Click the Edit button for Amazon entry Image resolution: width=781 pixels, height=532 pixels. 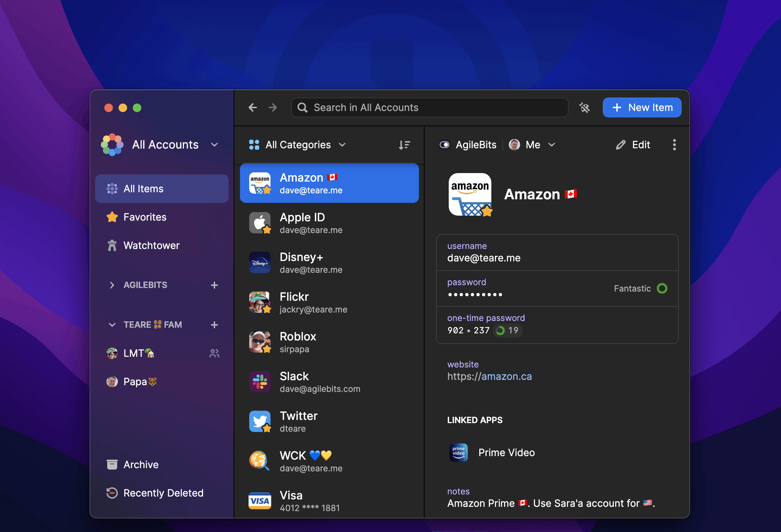click(634, 145)
